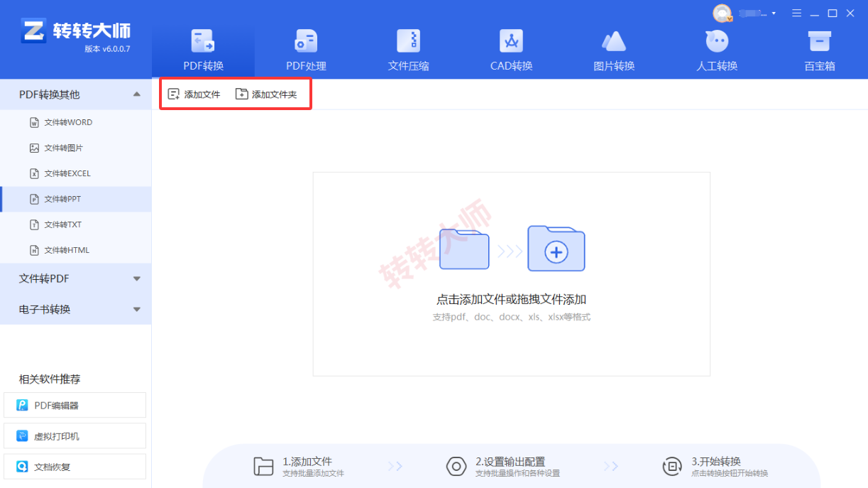Viewport: 868px width, 488px height.
Task: Select 文件转HTML in sidebar
Action: [x=75, y=250]
